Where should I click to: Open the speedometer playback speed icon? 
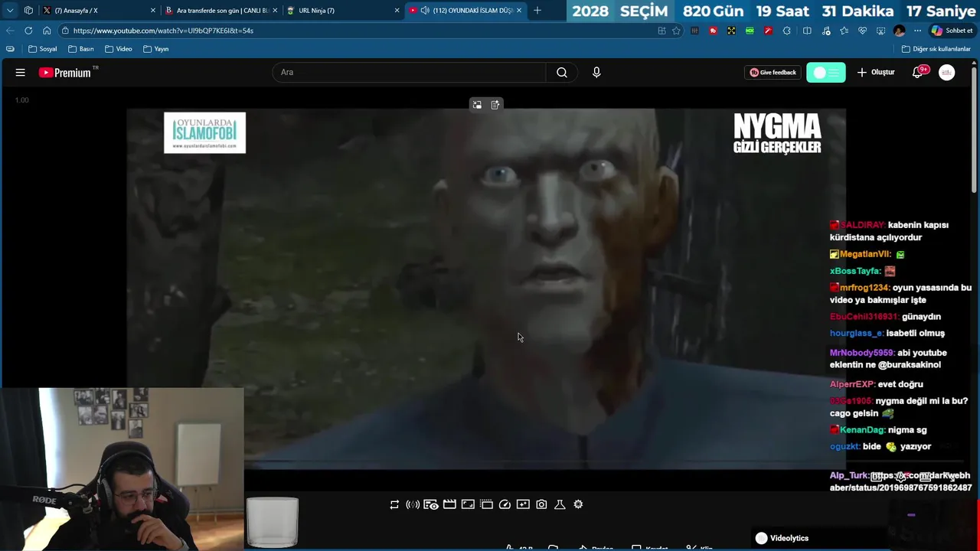tap(505, 504)
